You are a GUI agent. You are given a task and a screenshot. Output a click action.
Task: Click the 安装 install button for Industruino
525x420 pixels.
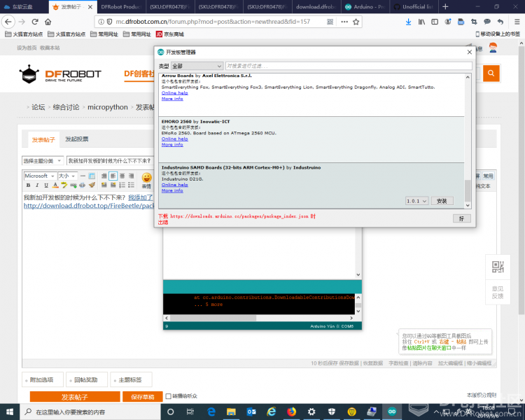[x=442, y=201]
